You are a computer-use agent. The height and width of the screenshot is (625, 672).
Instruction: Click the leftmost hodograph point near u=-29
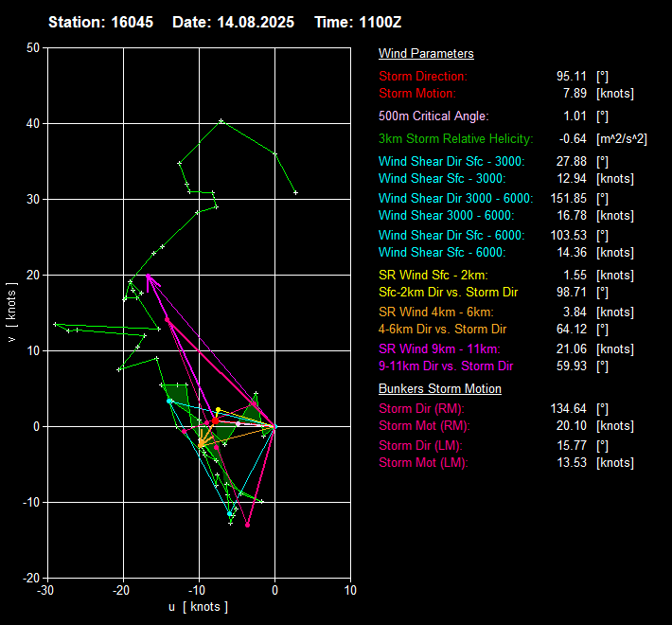click(55, 325)
